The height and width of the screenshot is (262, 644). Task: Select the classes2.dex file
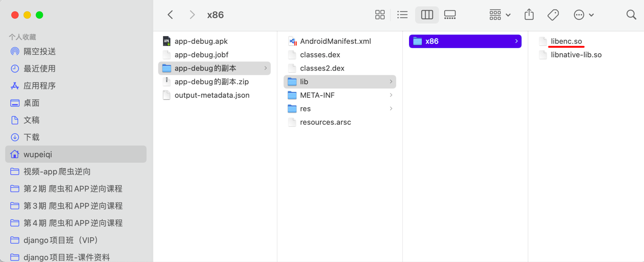click(322, 68)
